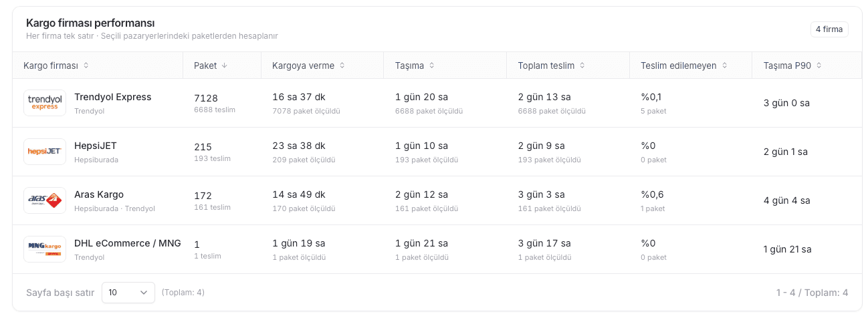Sort by Taşıma column sort icon
Image resolution: width=868 pixels, height=320 pixels.
(431, 65)
